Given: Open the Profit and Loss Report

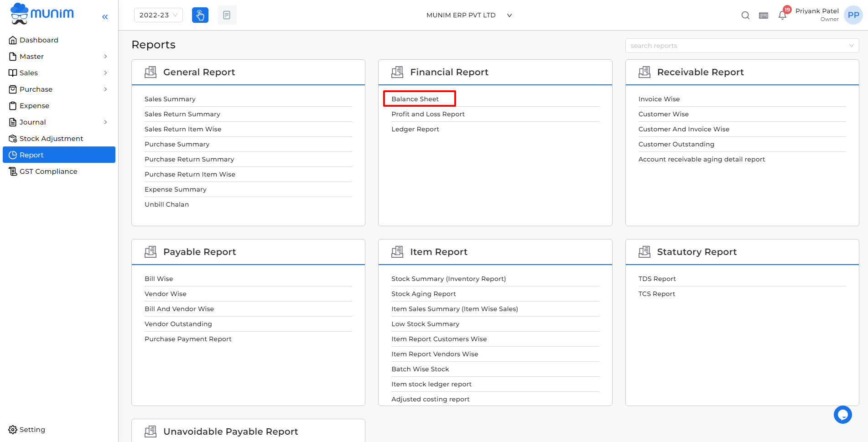Looking at the screenshot, I should tap(428, 114).
